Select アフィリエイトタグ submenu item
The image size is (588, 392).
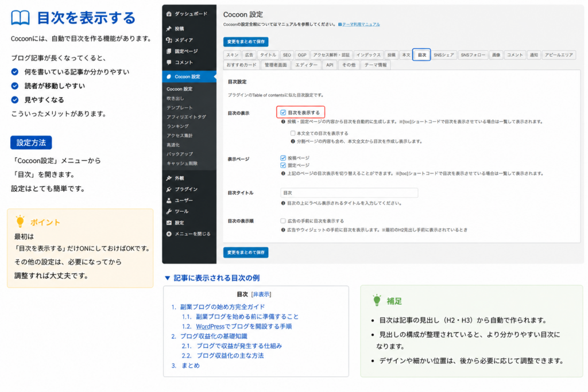coord(187,117)
